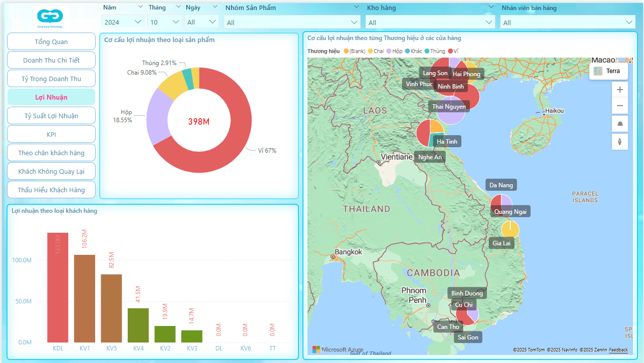Expand the Tháng month dropdown
The width and height of the screenshot is (644, 363).
[x=164, y=22]
